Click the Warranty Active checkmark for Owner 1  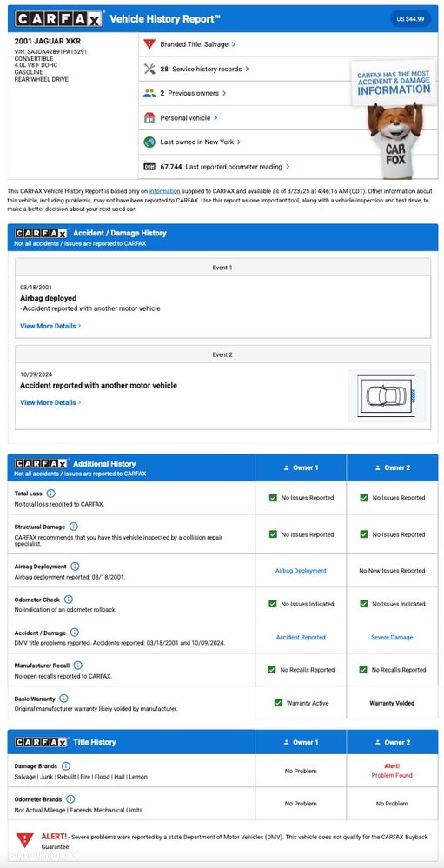point(278,703)
